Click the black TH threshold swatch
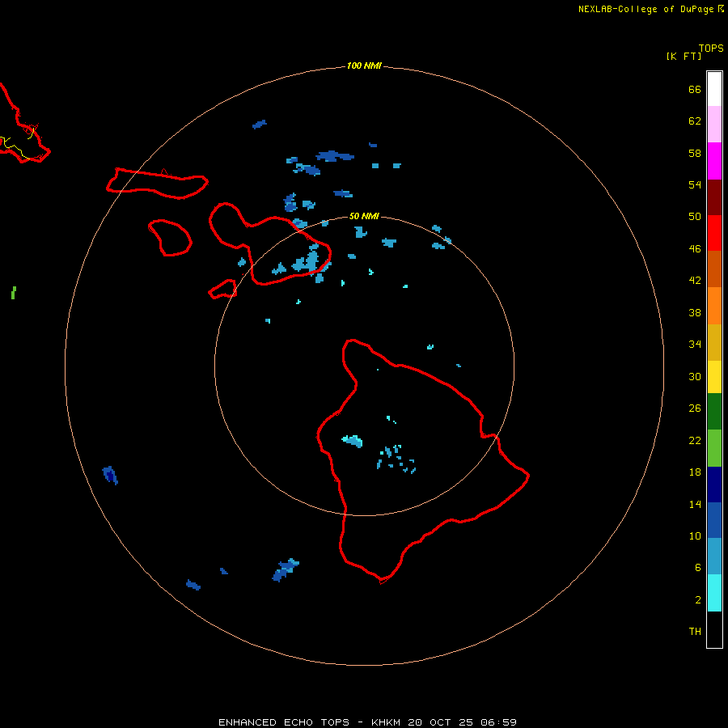728x728 pixels. [714, 629]
